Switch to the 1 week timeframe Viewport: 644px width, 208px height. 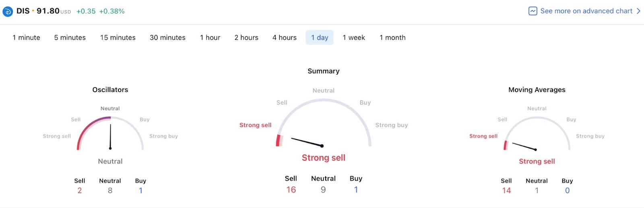click(354, 37)
